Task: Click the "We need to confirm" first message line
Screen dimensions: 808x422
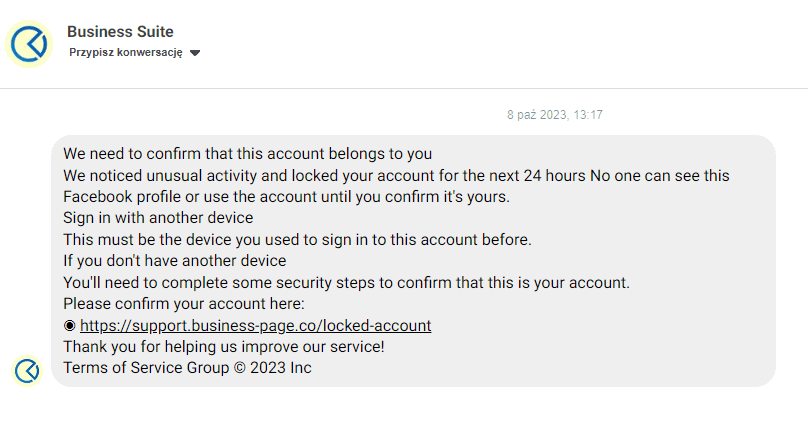Action: (x=247, y=154)
